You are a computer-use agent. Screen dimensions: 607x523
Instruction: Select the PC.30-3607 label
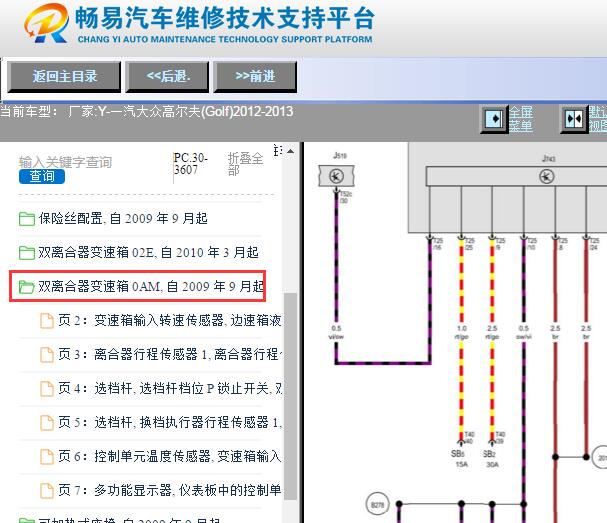pos(190,164)
